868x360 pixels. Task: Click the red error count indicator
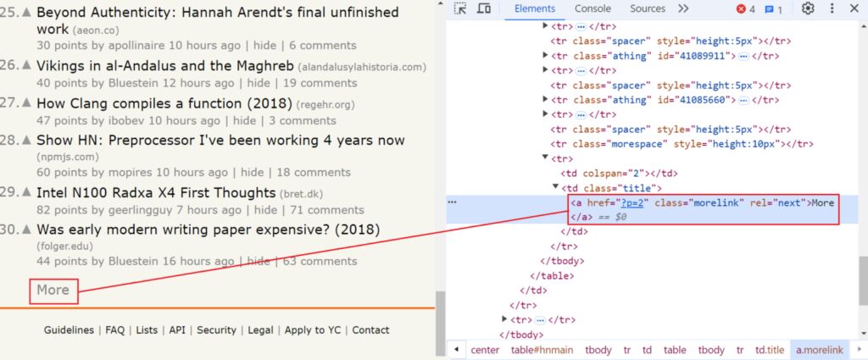pos(746,9)
